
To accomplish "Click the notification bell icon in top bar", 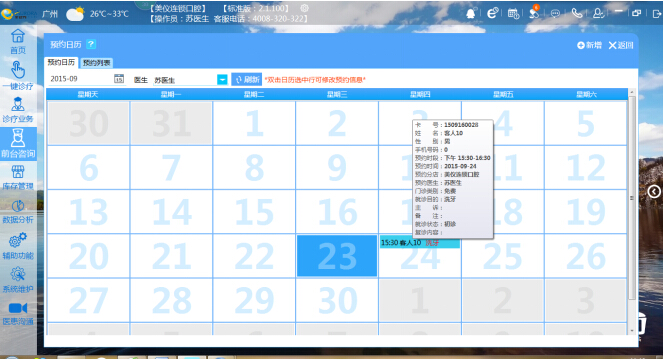I will click(x=470, y=14).
